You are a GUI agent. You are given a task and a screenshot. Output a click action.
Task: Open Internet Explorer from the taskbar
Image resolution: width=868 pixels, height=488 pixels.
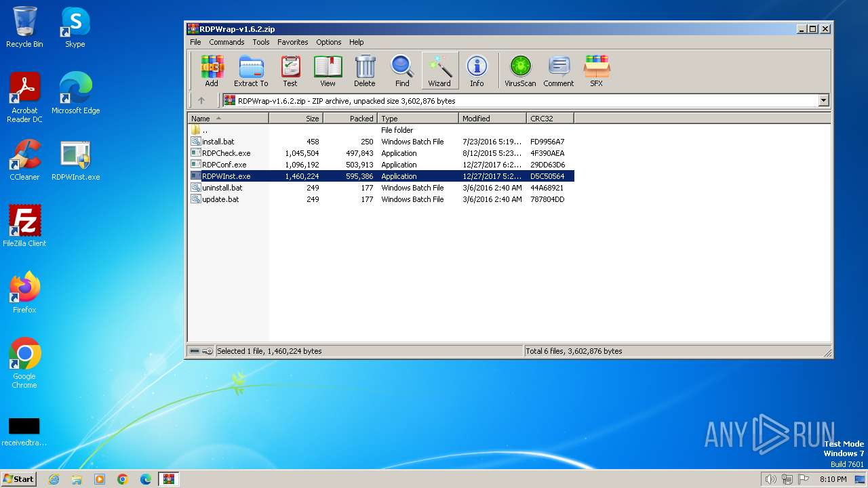coord(54,479)
